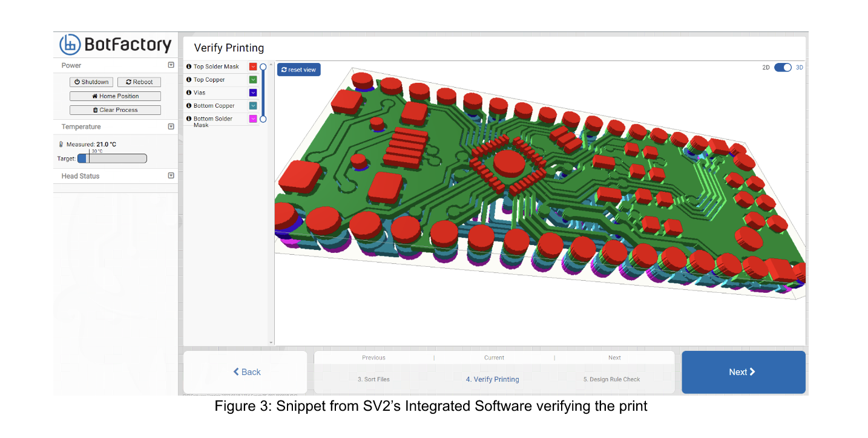Collapse the Power panel section
The width and height of the screenshot is (868, 438).
tap(171, 65)
